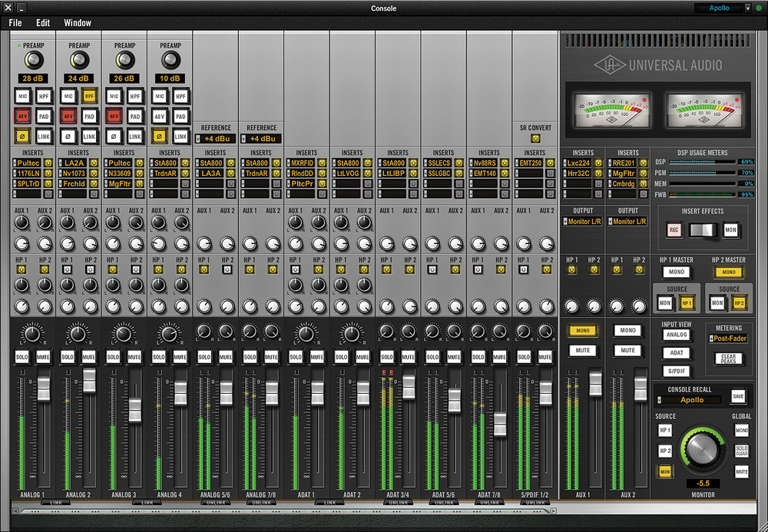
Task: Disable the HPF on second preamp channel
Action: pyautogui.click(x=90, y=96)
